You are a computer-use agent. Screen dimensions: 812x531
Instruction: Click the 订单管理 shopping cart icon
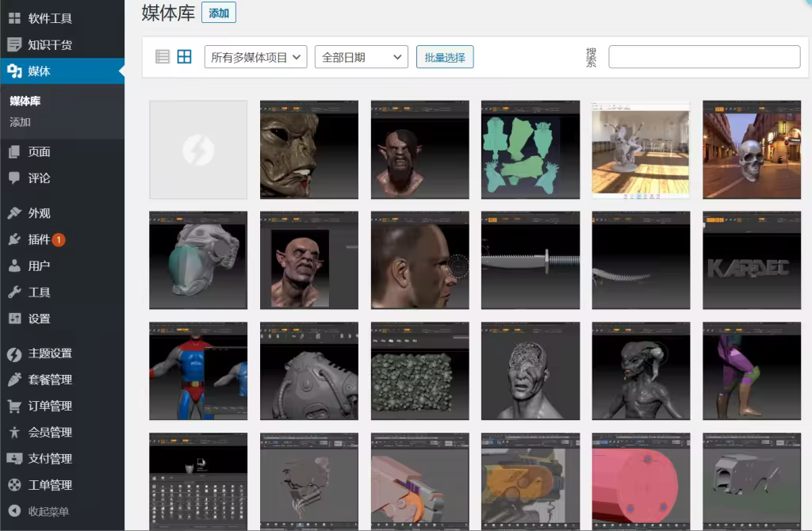[14, 406]
